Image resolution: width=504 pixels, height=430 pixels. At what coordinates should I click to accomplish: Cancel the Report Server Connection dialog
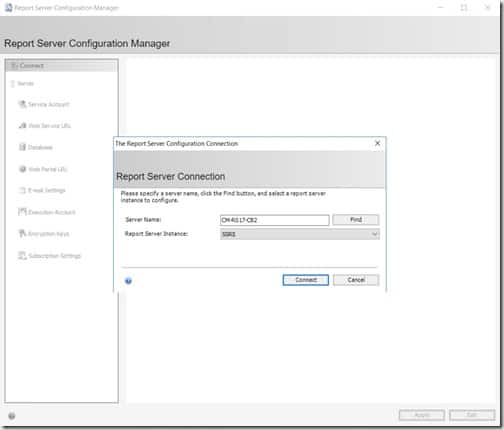click(x=356, y=280)
